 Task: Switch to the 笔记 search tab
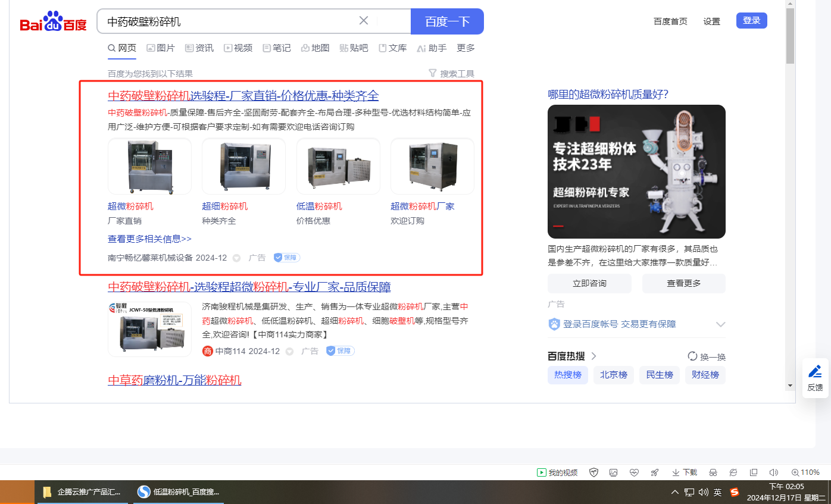click(x=277, y=48)
